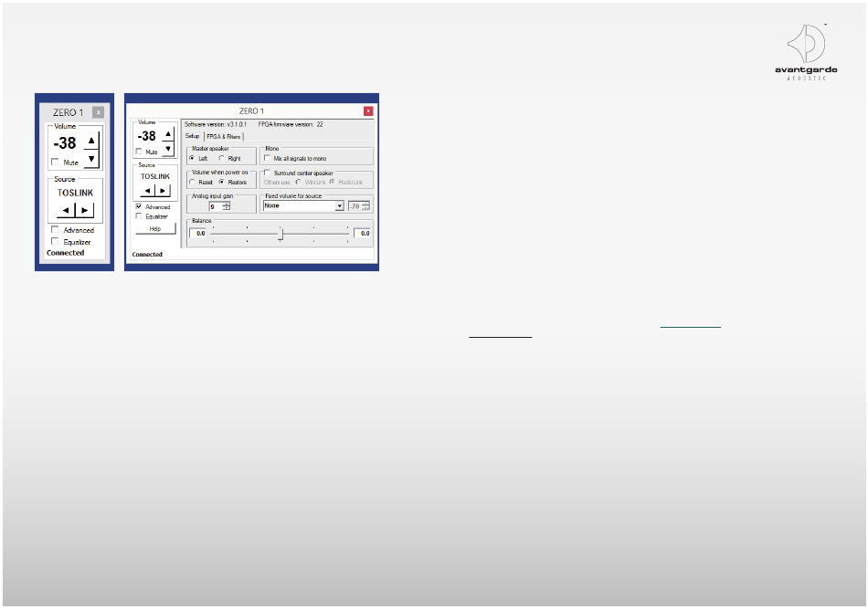This screenshot has height=609, width=868.
Task: Switch to previous source in compact panel
Action: 65,210
